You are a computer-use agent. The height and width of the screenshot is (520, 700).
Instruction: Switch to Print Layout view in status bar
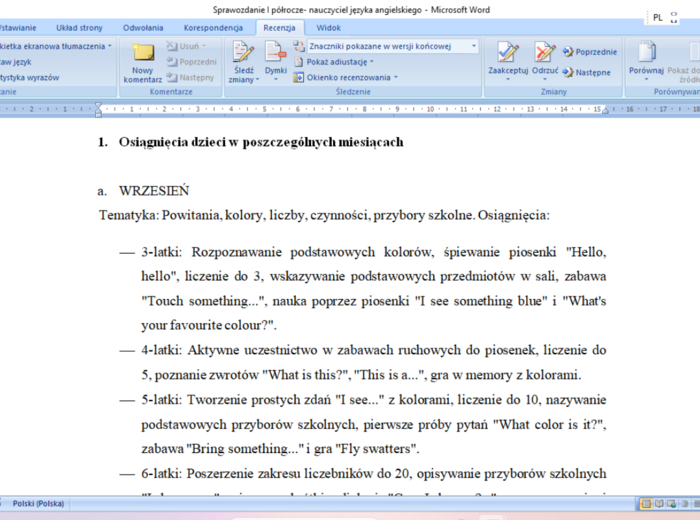coord(646,504)
